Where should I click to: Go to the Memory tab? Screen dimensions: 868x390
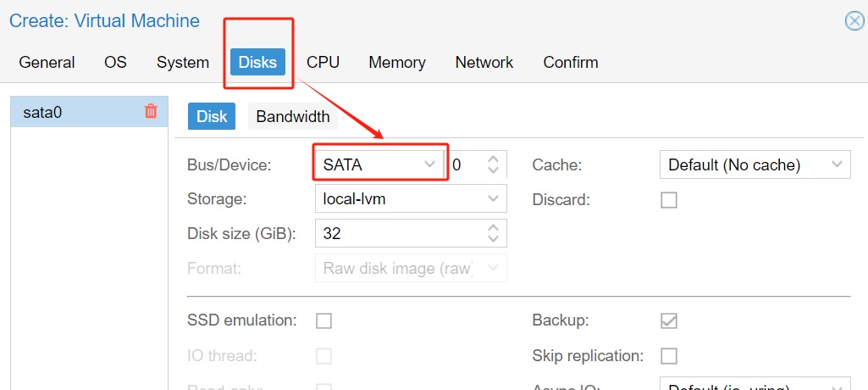(x=396, y=62)
